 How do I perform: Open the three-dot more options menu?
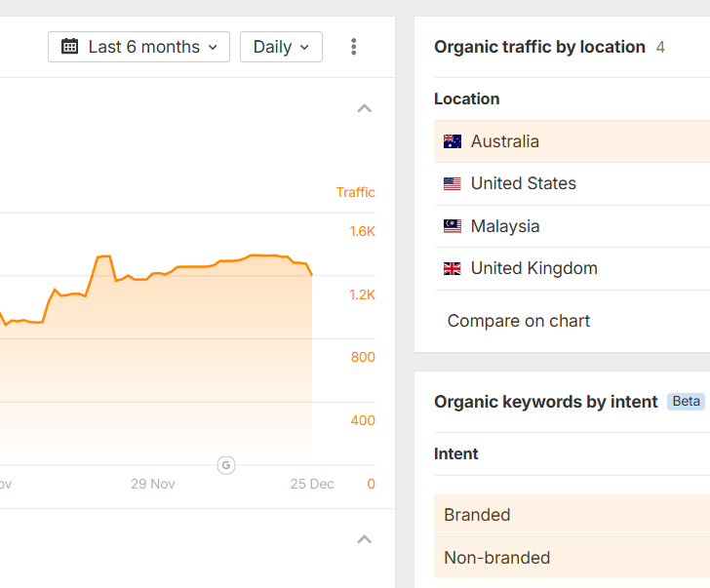(x=354, y=47)
